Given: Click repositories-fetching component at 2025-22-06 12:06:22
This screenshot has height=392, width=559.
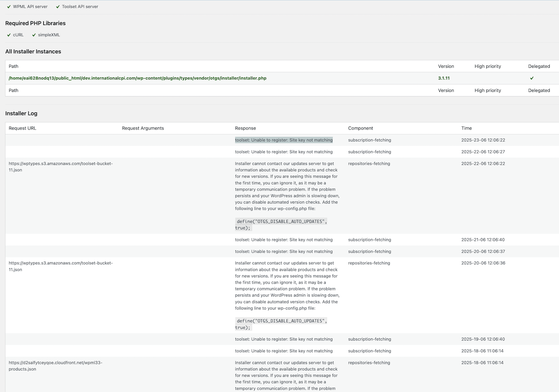Looking at the screenshot, I should point(369,163).
